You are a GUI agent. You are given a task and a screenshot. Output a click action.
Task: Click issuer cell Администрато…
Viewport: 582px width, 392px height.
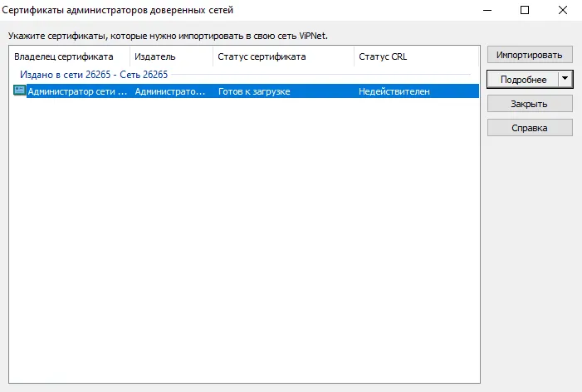(x=170, y=91)
